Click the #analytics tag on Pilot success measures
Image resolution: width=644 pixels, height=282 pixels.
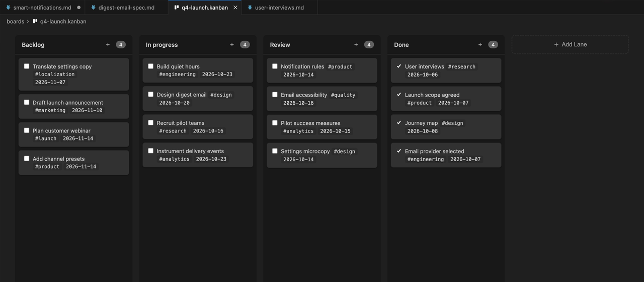(298, 131)
